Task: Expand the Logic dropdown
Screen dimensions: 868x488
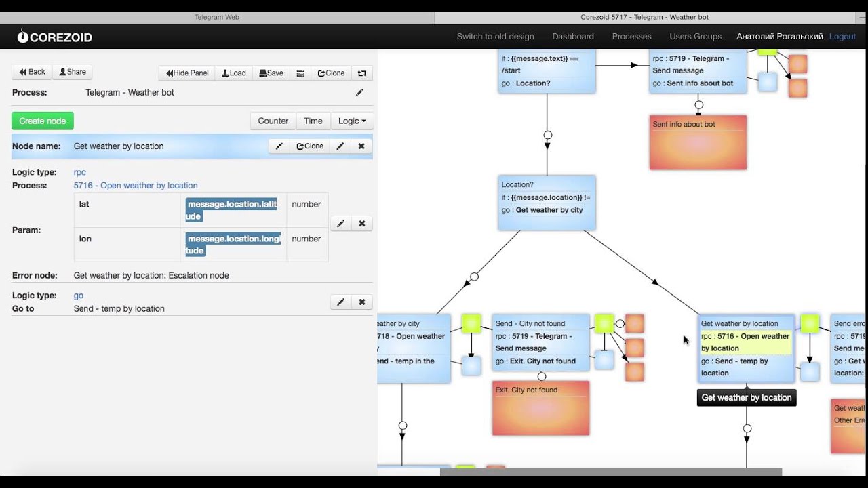Action: [x=352, y=121]
